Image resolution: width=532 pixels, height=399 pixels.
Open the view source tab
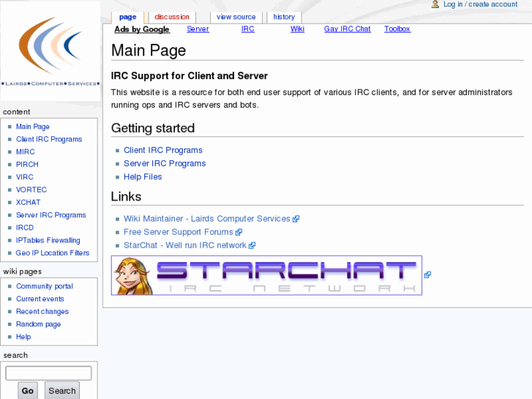tap(236, 17)
